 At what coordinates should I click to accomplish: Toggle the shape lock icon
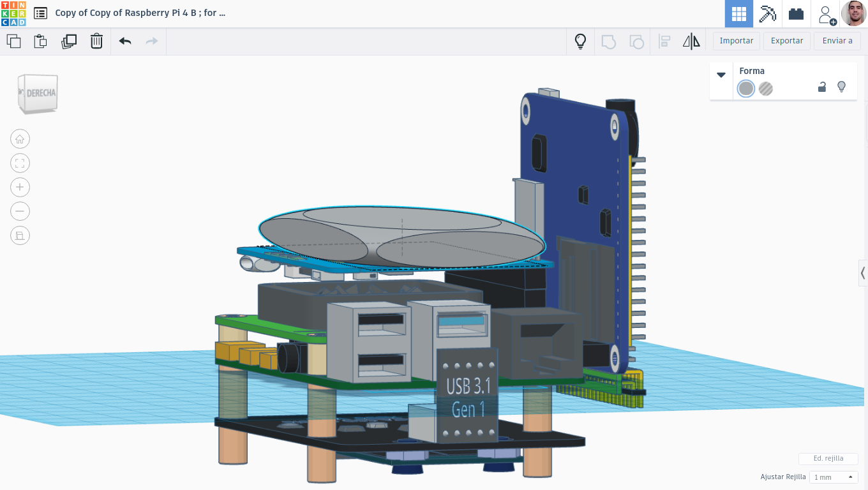822,87
